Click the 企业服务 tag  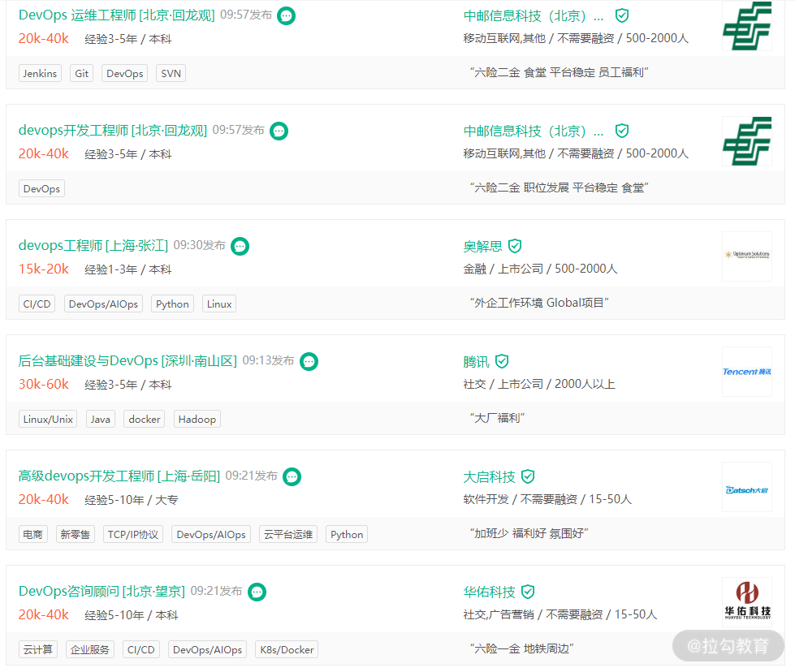coord(90,650)
